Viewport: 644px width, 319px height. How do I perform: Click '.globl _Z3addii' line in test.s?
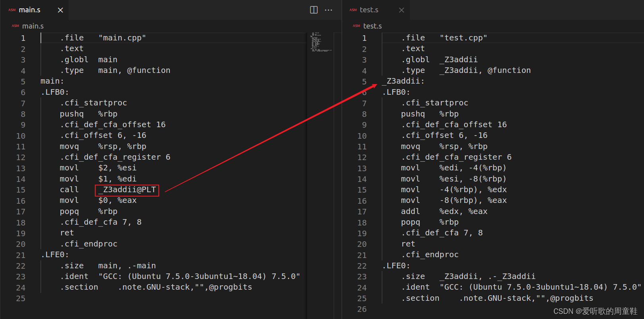click(440, 59)
